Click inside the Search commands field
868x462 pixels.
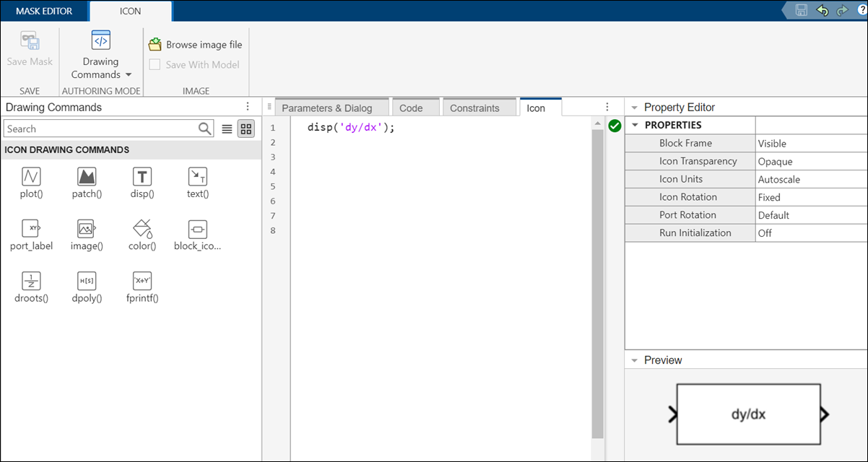point(101,128)
